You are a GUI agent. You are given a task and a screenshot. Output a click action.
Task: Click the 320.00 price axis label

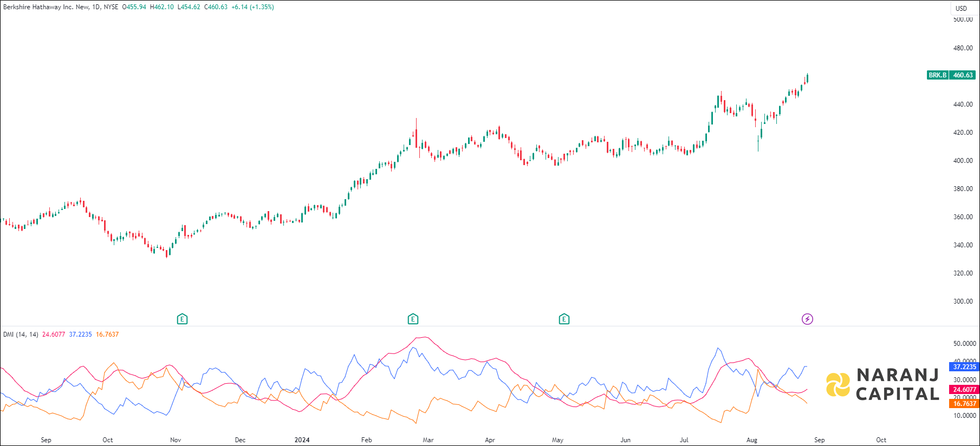[x=963, y=273]
